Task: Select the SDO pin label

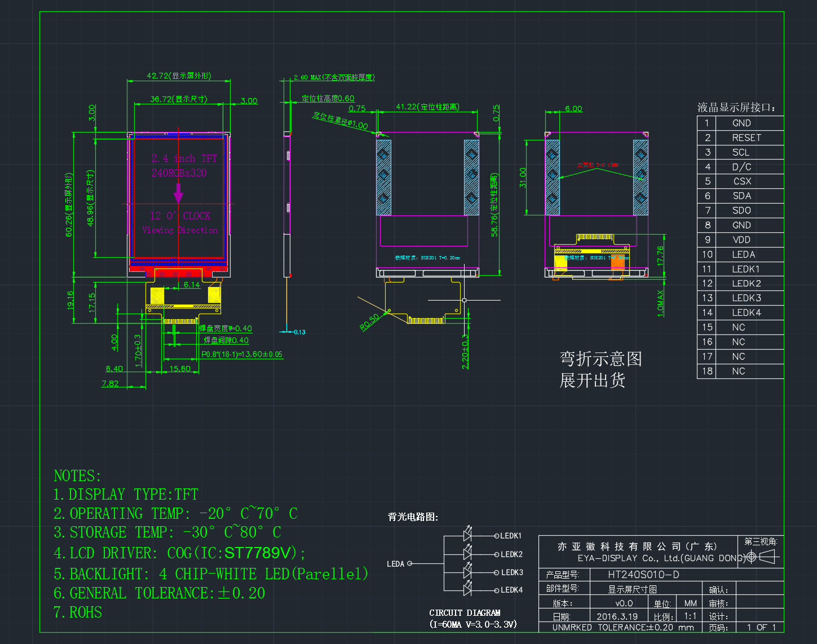Action: tap(741, 210)
